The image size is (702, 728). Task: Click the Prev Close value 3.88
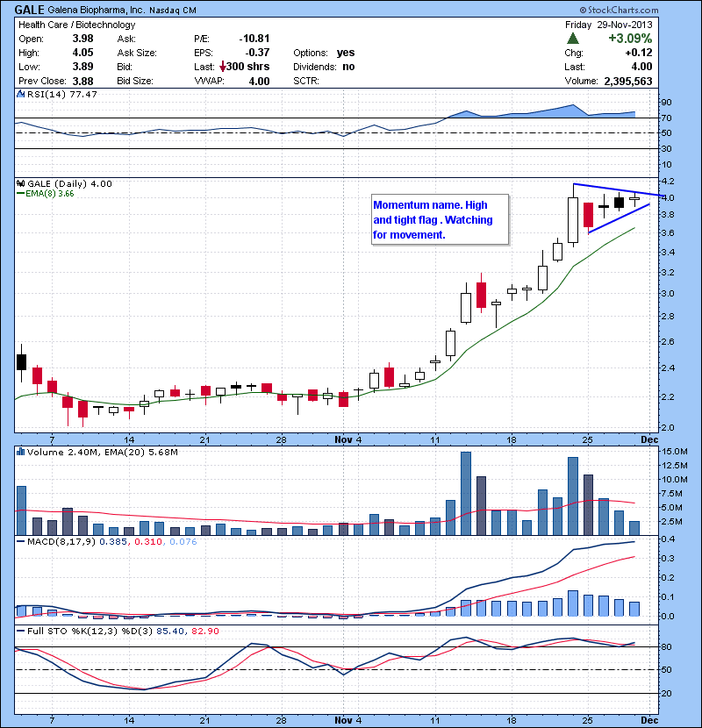pyautogui.click(x=82, y=81)
